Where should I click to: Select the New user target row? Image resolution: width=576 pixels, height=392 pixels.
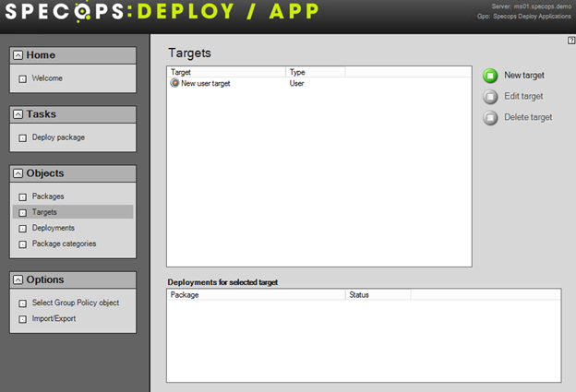pyautogui.click(x=318, y=83)
